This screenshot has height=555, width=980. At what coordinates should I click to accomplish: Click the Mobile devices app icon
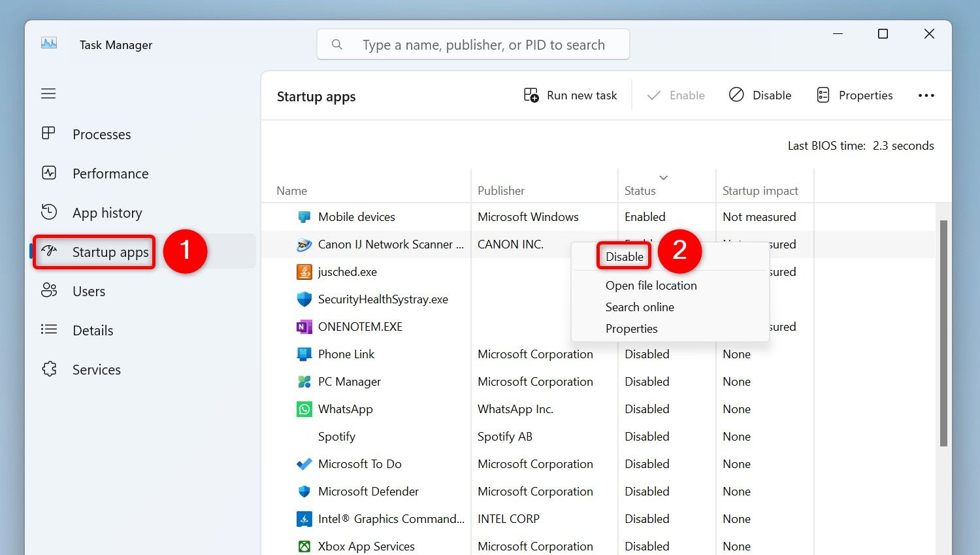304,217
